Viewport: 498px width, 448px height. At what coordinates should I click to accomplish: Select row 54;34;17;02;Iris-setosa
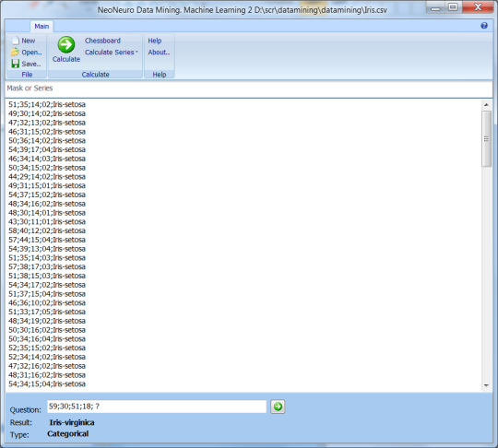[x=47, y=285]
